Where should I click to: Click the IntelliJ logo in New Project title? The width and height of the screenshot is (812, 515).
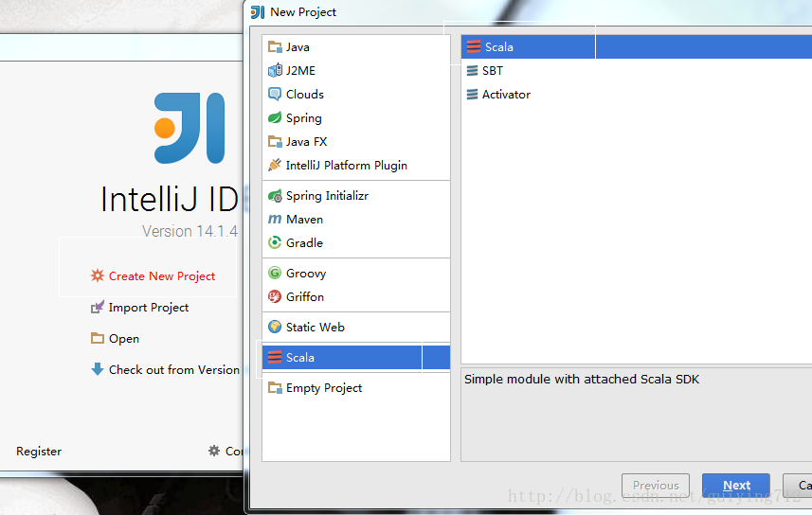point(258,12)
